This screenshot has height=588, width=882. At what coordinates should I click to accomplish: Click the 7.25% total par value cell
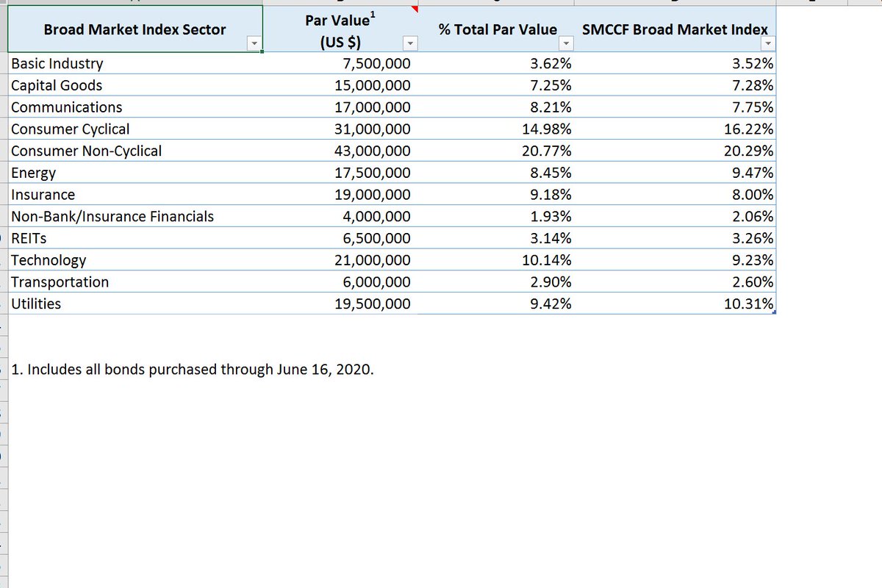[x=495, y=85]
